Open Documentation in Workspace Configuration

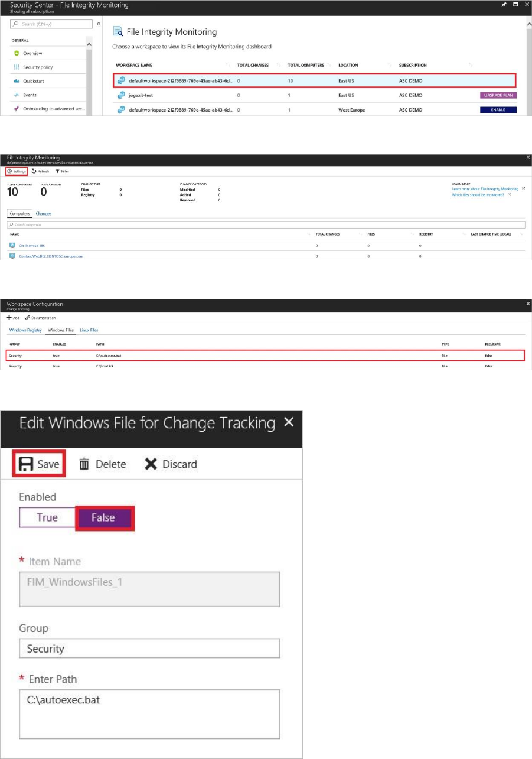pyautogui.click(x=40, y=318)
